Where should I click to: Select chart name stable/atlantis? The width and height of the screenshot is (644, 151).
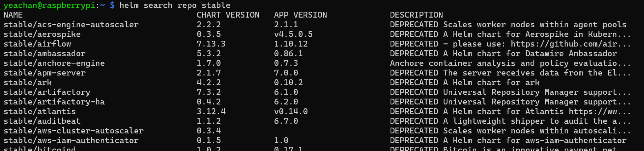coord(40,111)
